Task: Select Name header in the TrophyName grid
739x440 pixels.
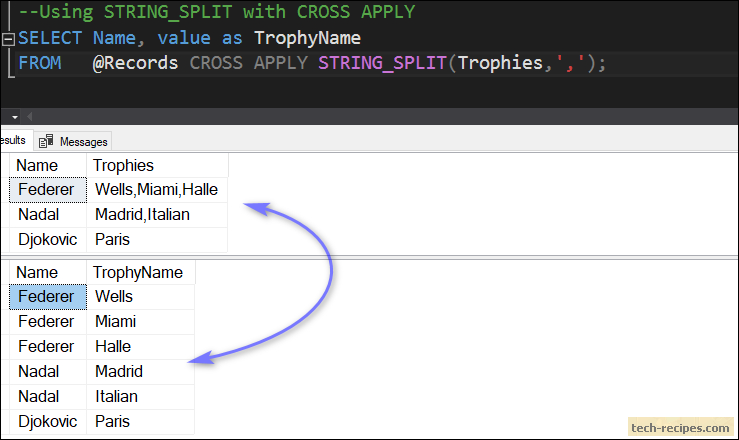Action: pos(48,272)
